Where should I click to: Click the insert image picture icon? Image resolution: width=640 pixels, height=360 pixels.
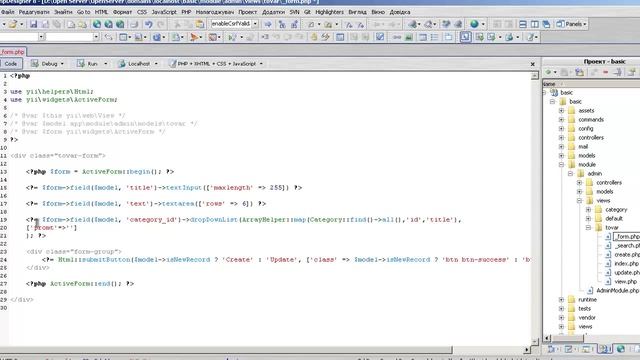coord(408,37)
